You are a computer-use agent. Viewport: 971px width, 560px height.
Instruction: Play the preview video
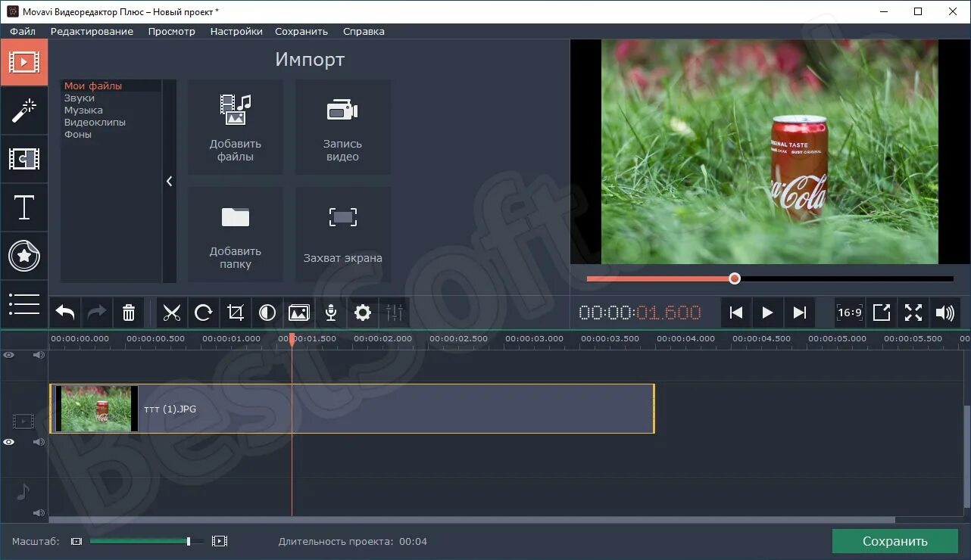[x=767, y=313]
